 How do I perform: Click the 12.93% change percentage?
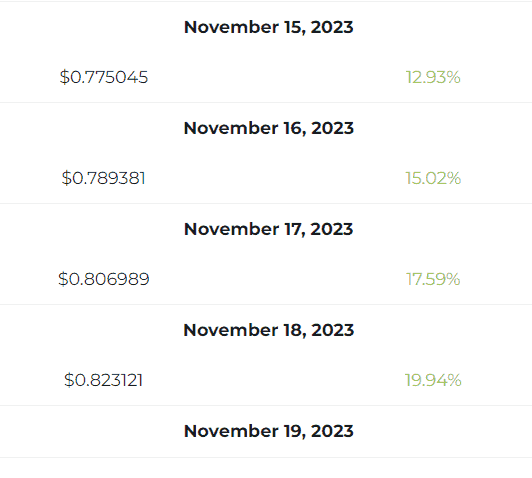point(433,77)
